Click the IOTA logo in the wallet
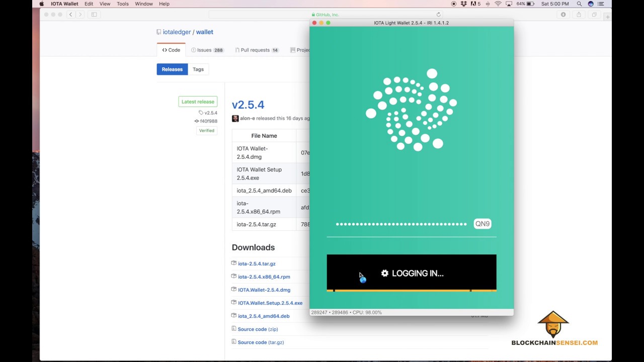The image size is (644, 362). pyautogui.click(x=411, y=109)
